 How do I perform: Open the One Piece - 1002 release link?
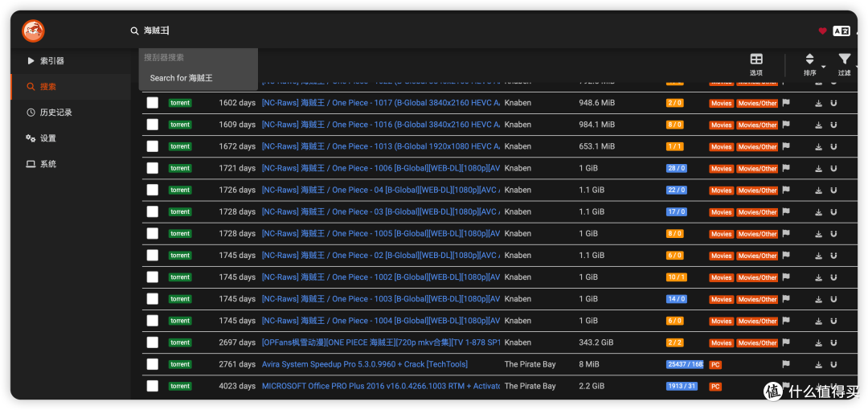[x=381, y=277]
